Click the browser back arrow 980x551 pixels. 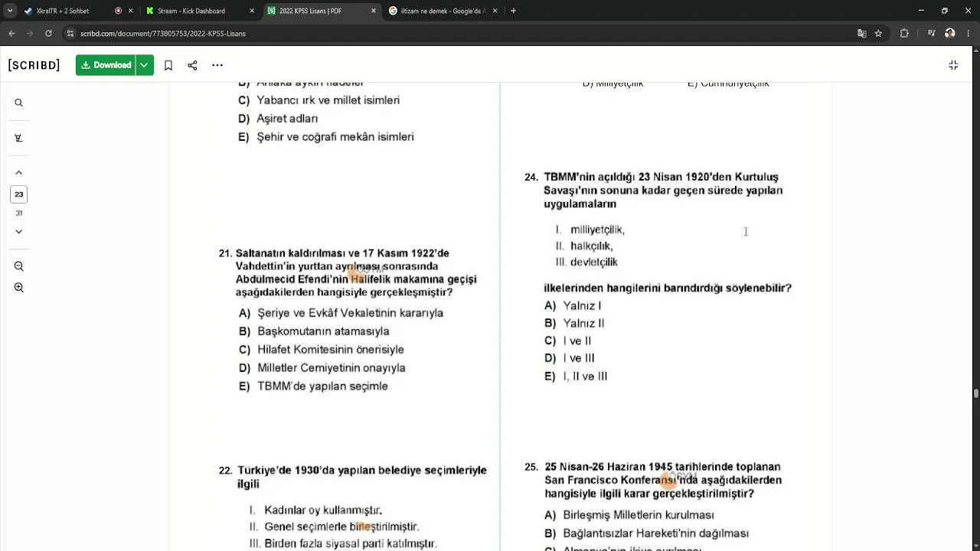tap(11, 34)
